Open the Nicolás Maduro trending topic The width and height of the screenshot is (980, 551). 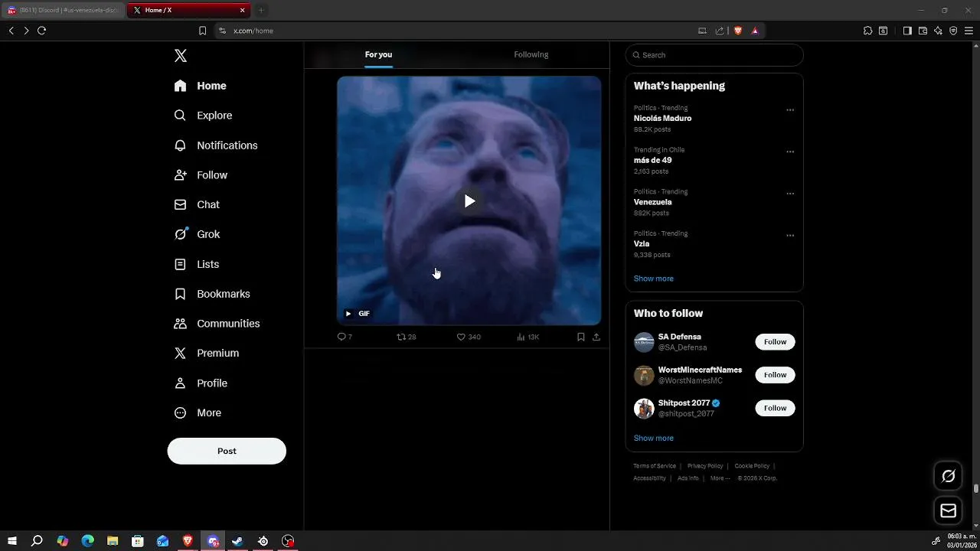click(662, 119)
